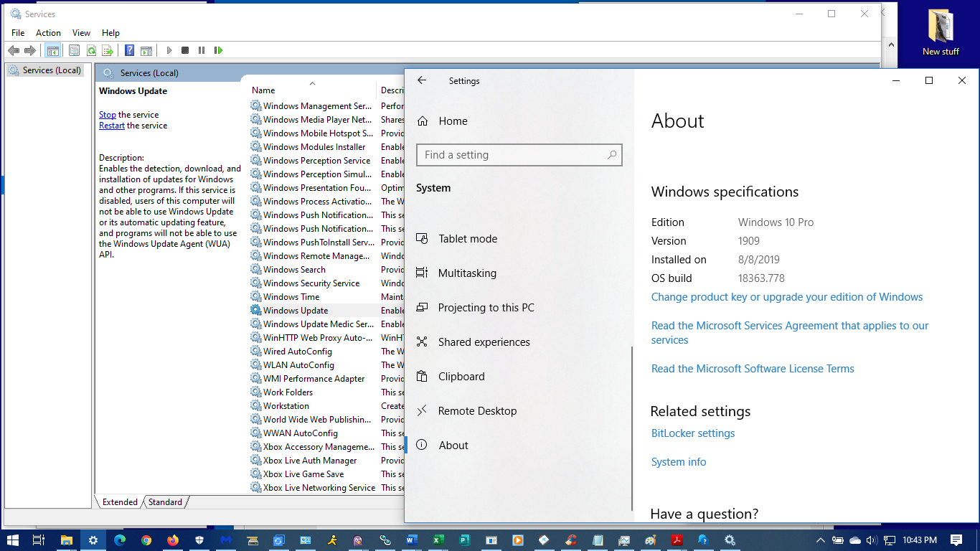Click the volume speaker tray icon
Viewport: 980px width, 551px height.
872,540
